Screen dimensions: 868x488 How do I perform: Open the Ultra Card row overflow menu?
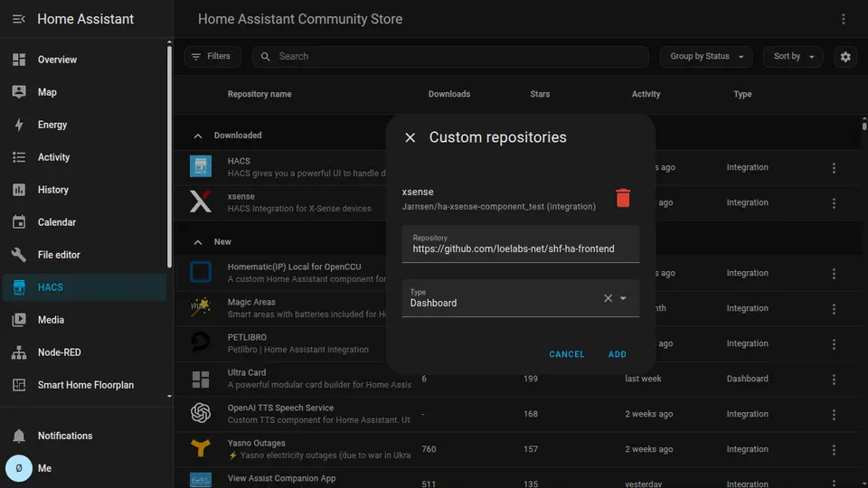(x=834, y=379)
